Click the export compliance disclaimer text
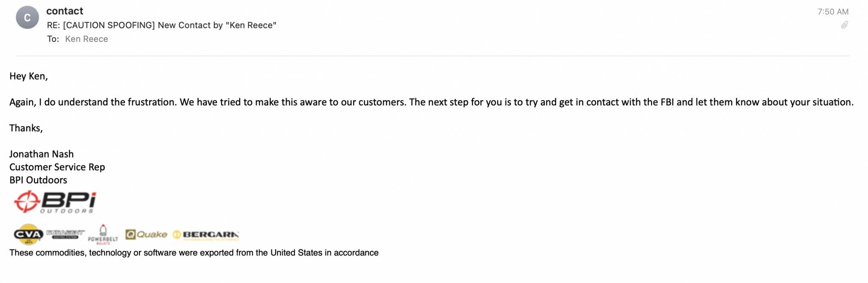Viewport: 868px width, 283px height. 194,253
